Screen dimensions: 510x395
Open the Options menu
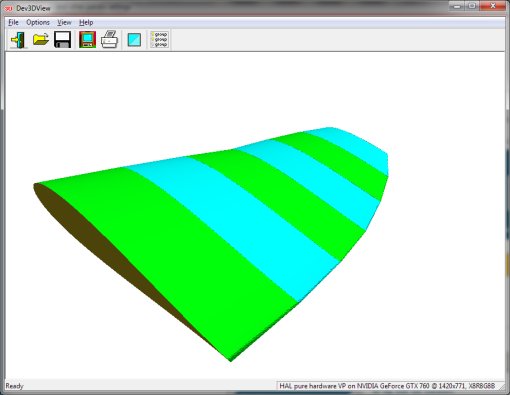[x=38, y=22]
